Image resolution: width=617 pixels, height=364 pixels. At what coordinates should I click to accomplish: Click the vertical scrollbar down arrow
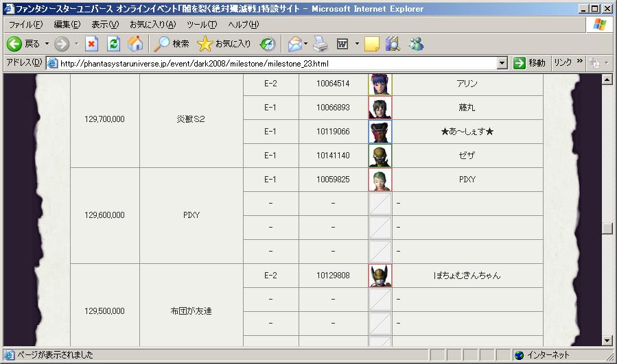click(607, 340)
